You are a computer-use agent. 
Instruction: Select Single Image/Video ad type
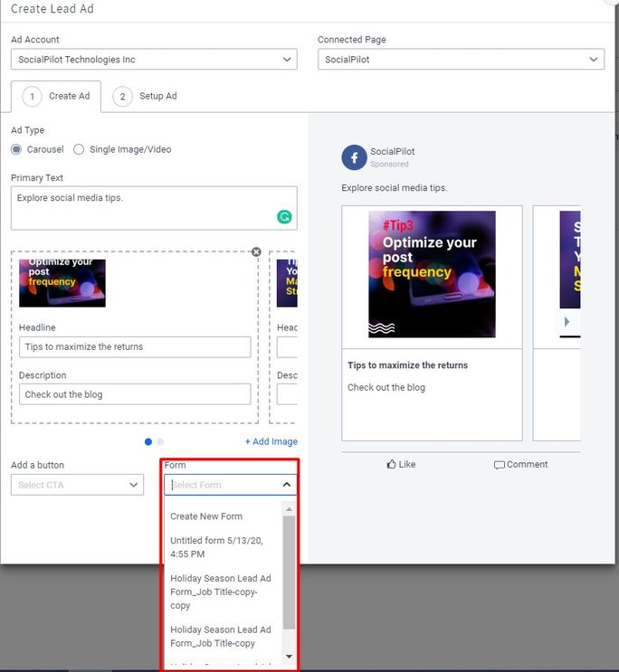point(79,149)
